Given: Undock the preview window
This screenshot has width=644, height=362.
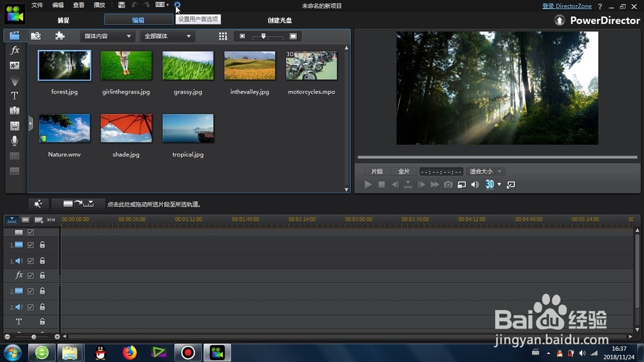Looking at the screenshot, I should [511, 184].
